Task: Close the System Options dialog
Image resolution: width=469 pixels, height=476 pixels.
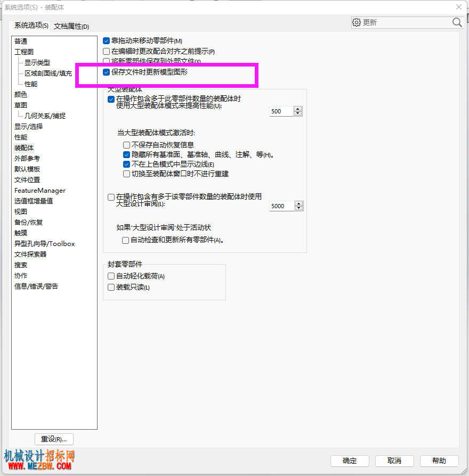Action: tap(459, 7)
